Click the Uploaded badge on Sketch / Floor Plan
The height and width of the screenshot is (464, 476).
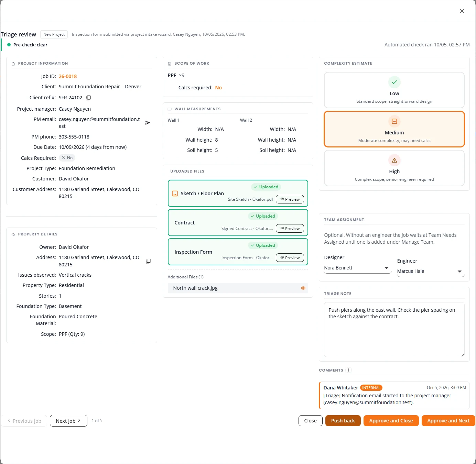(x=266, y=187)
